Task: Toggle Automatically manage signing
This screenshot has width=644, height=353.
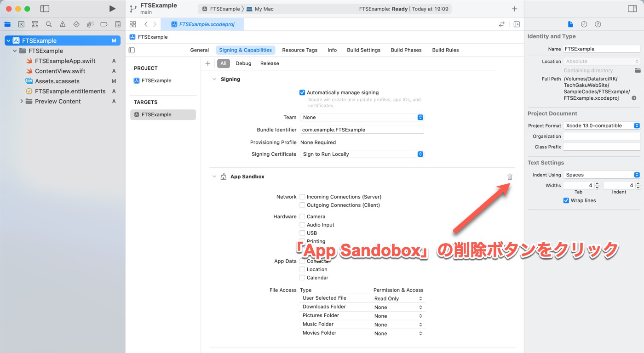Action: (x=302, y=92)
